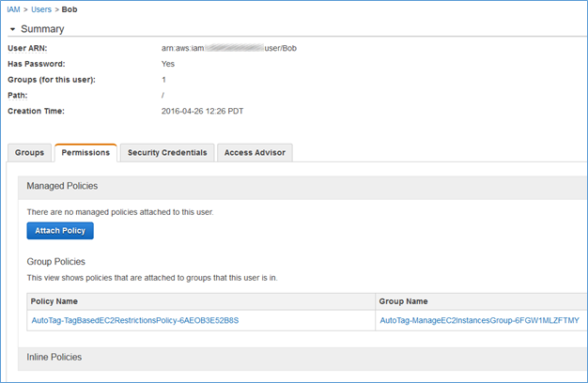This screenshot has height=383, width=588.
Task: Collapse the Summary section arrow
Action: pyautogui.click(x=13, y=29)
